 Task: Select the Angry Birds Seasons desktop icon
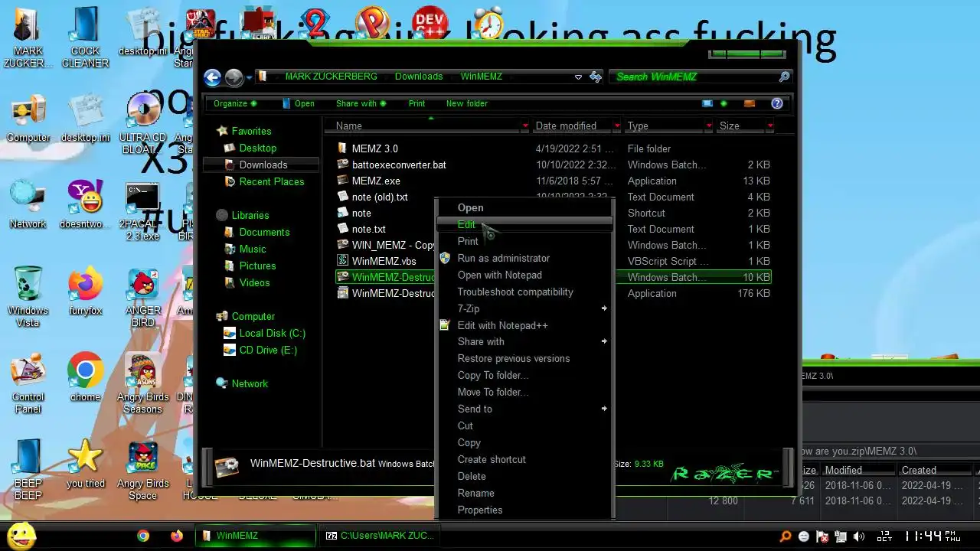pos(143,383)
